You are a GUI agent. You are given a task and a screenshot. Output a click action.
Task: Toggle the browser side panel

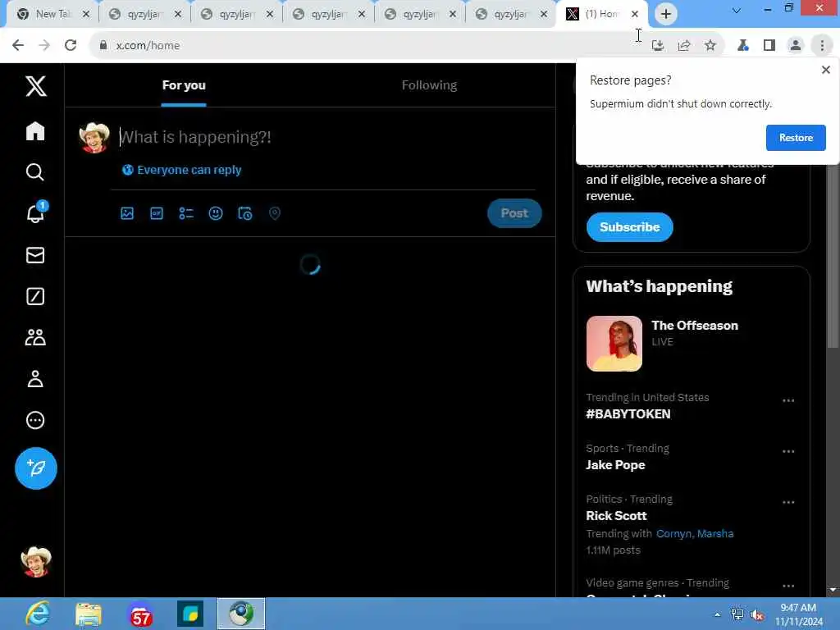pos(769,46)
